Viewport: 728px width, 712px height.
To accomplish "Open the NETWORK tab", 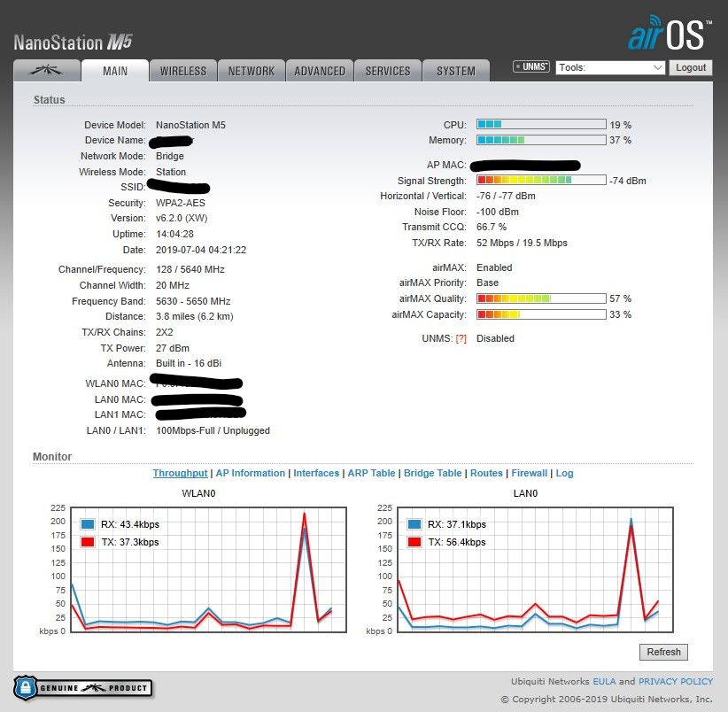I will (x=252, y=71).
